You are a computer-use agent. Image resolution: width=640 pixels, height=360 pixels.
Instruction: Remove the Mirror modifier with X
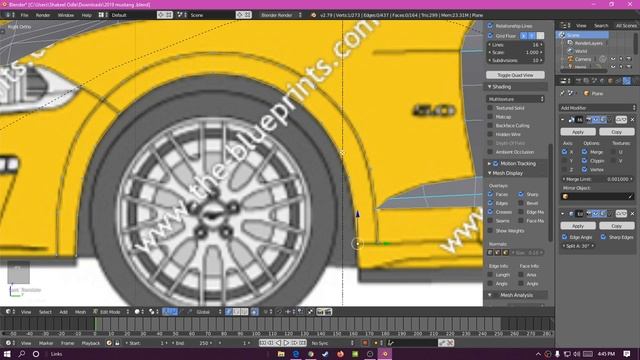coord(632,120)
